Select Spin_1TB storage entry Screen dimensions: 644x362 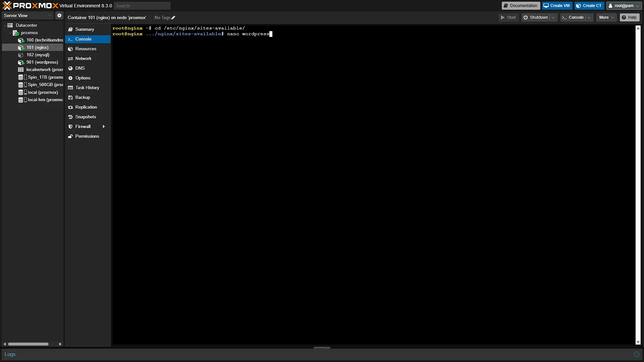(41, 77)
